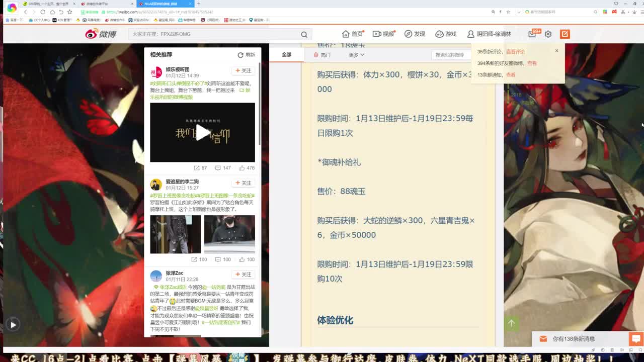The image size is (644, 362).
Task: Open 张泽Zac avatar
Action: tap(156, 276)
